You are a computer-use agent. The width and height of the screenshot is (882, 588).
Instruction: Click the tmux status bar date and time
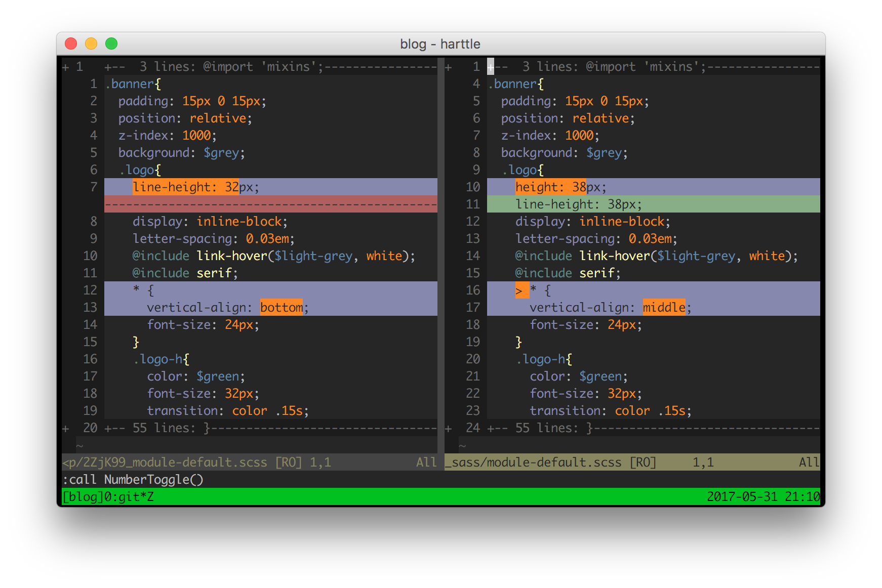(x=763, y=497)
